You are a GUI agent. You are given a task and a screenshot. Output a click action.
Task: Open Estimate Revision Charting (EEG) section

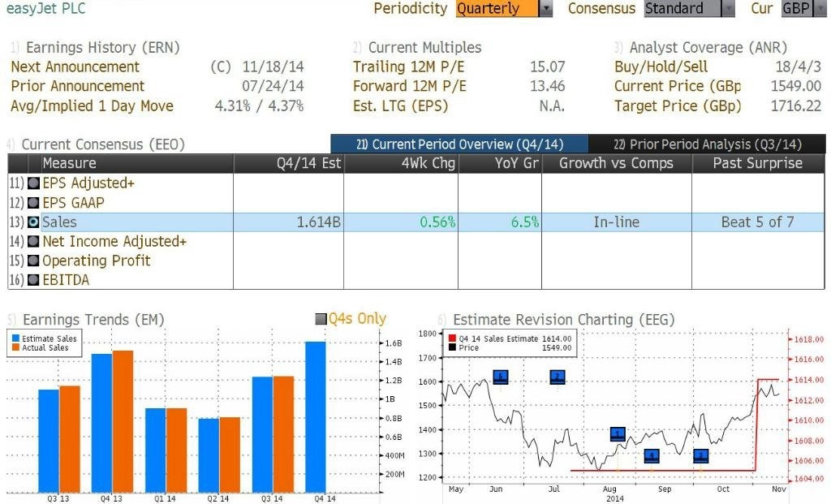click(x=563, y=320)
